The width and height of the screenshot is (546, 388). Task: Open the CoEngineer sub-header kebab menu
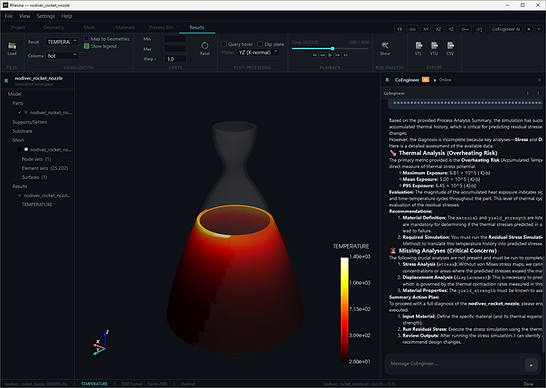(538, 93)
